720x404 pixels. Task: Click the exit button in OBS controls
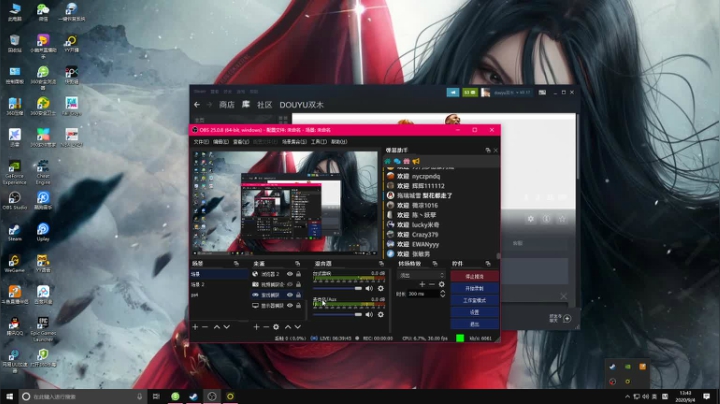(x=474, y=324)
